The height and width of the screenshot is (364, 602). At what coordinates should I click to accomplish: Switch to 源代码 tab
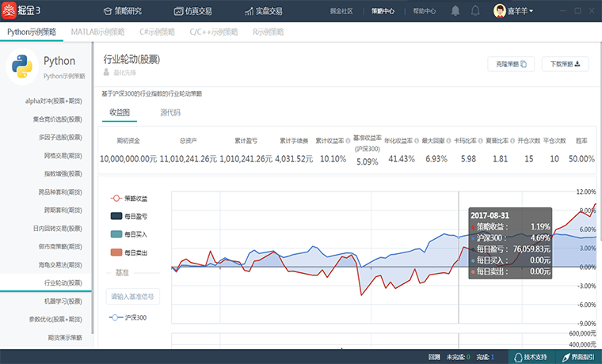[x=170, y=112]
